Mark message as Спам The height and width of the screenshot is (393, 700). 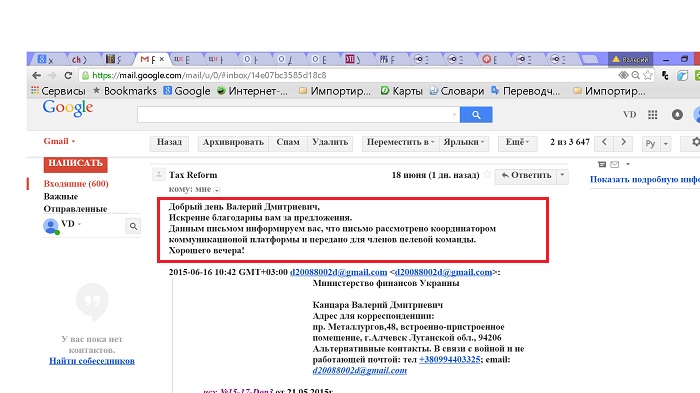(x=288, y=142)
